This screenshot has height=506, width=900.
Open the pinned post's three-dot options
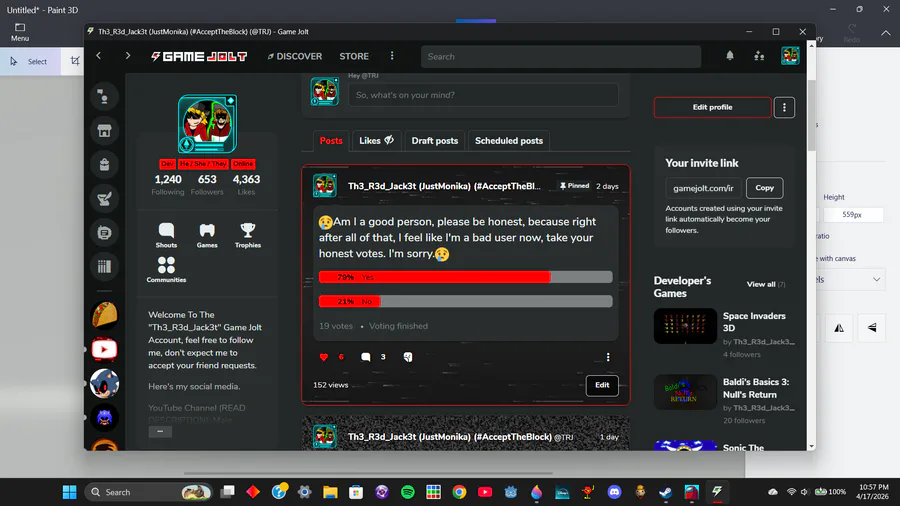coord(608,357)
